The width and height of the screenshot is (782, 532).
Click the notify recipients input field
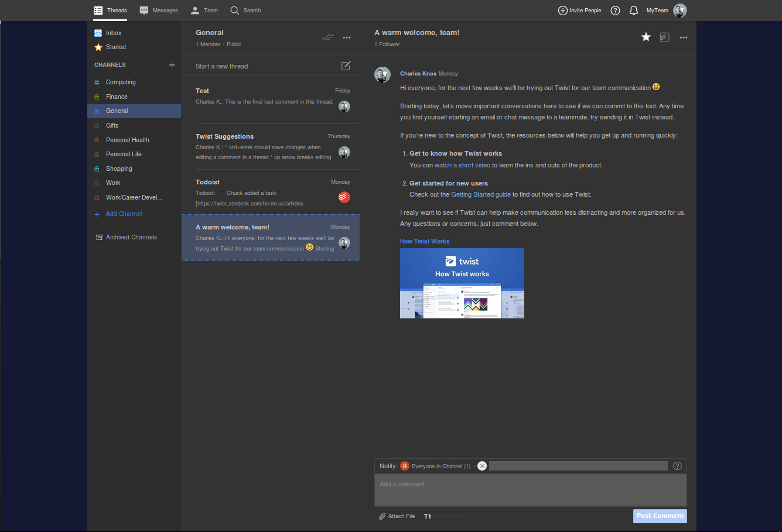coord(578,466)
